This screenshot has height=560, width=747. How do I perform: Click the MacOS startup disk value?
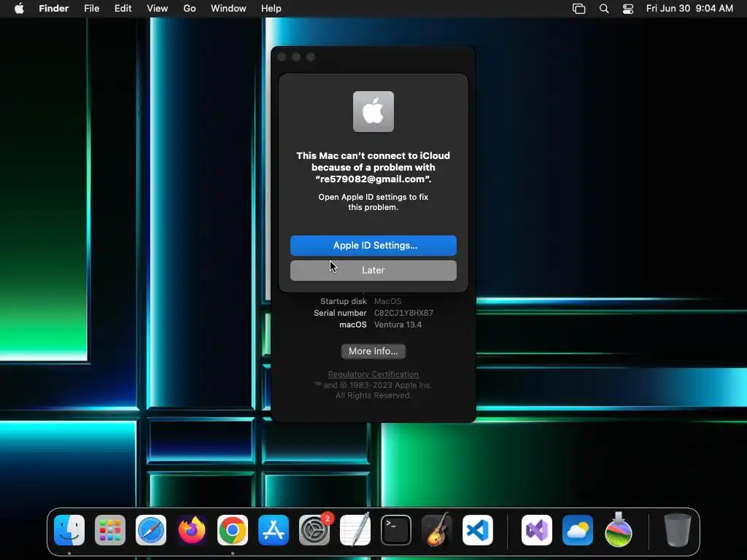(x=388, y=301)
